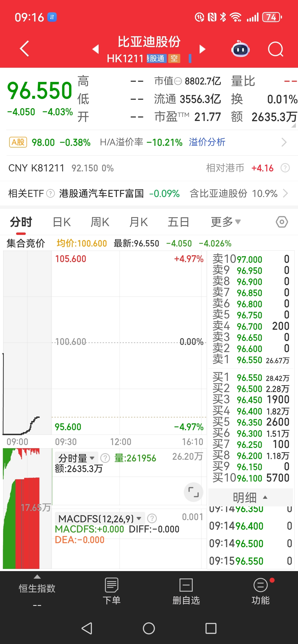The height and width of the screenshot is (644, 298).
Task: Open the H/A premium row chevron
Action: click(284, 143)
